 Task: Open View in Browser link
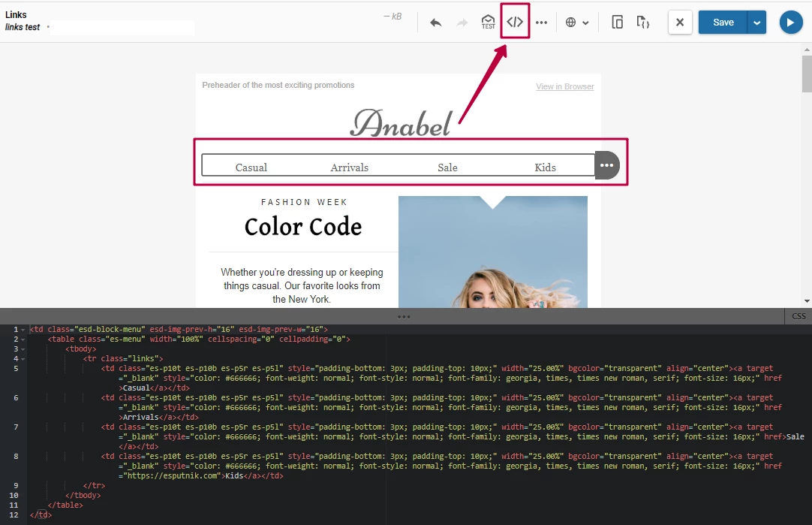[564, 86]
